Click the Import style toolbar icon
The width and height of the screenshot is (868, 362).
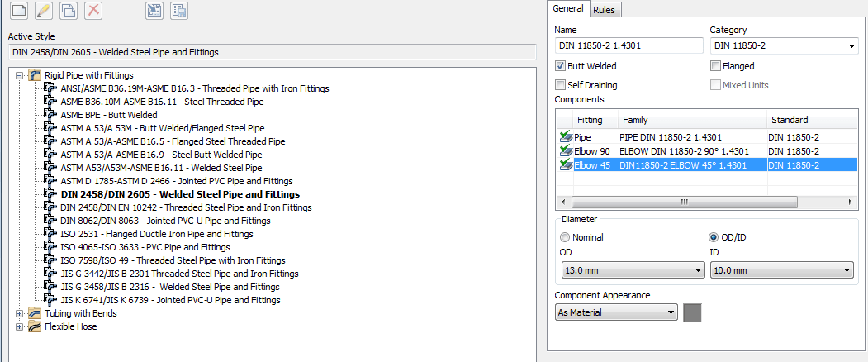coord(154,10)
